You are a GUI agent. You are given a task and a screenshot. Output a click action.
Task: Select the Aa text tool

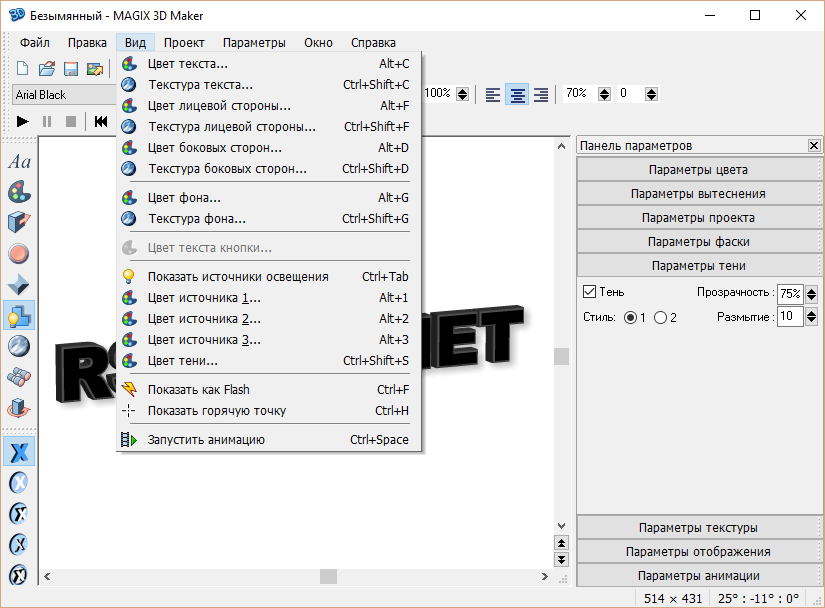tap(19, 161)
